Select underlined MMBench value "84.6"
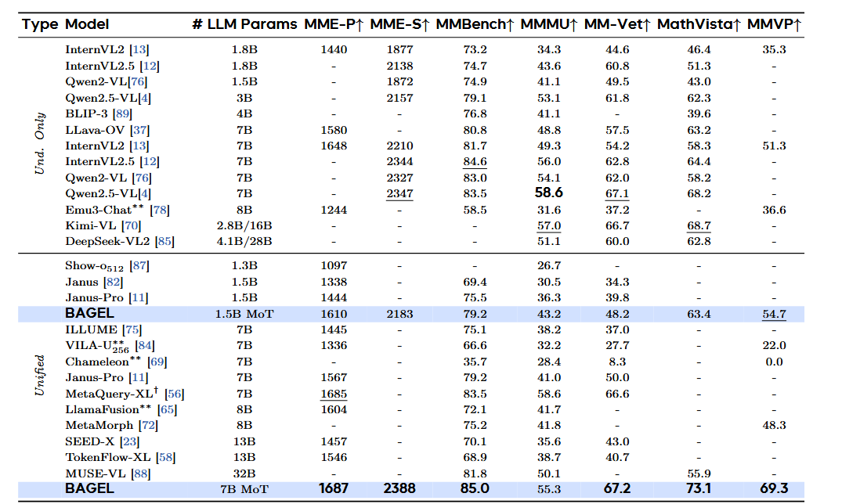 coord(475,162)
